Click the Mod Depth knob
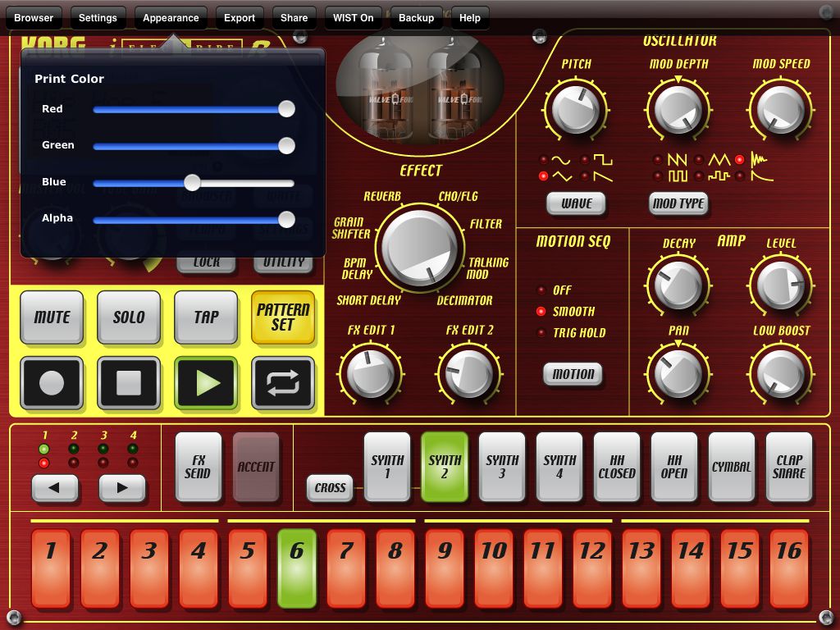The width and height of the screenshot is (840, 630). pos(678,110)
